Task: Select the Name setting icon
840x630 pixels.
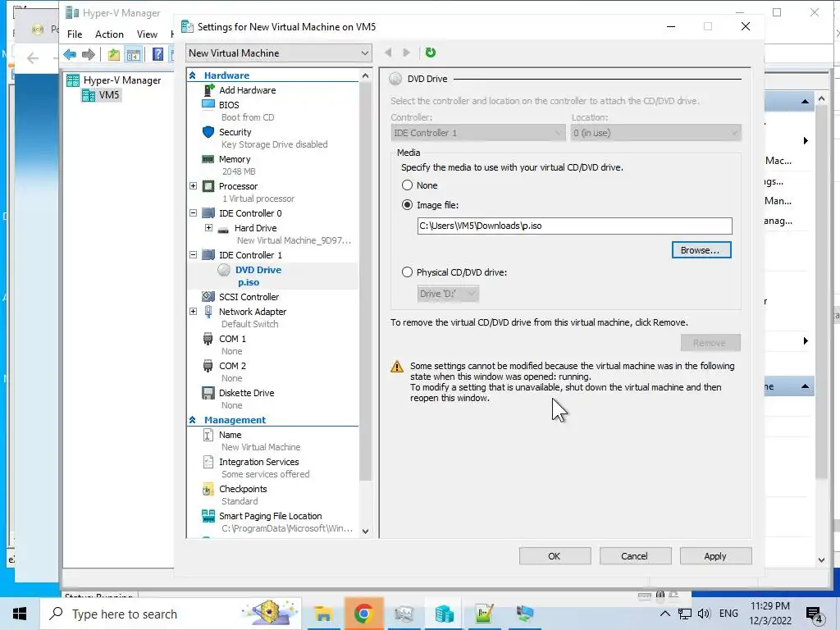Action: [208, 435]
